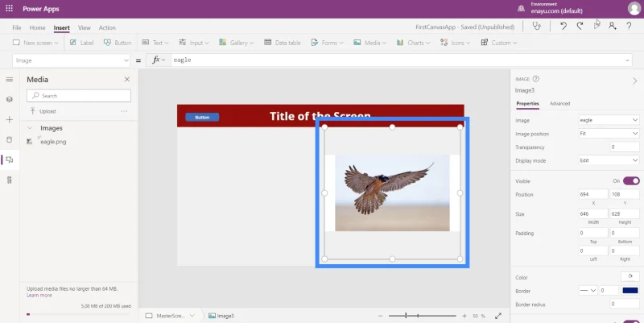Viewport: 644px width, 323px height.
Task: Open the Input controls dropdown
Action: point(194,43)
